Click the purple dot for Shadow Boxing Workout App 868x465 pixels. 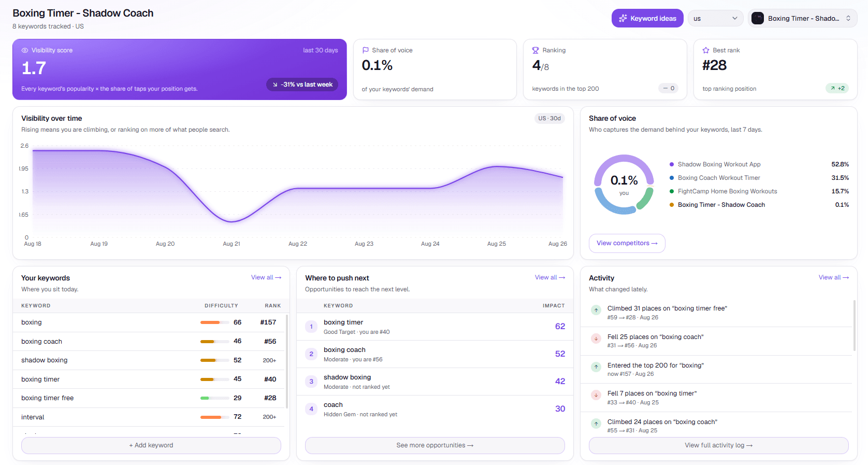(672, 164)
